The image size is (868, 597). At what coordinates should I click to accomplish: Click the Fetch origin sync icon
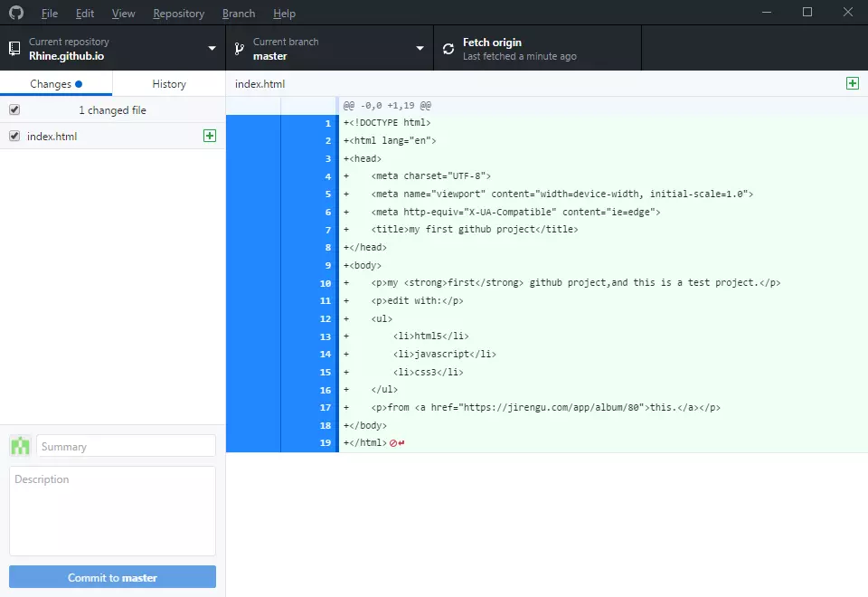[448, 49]
